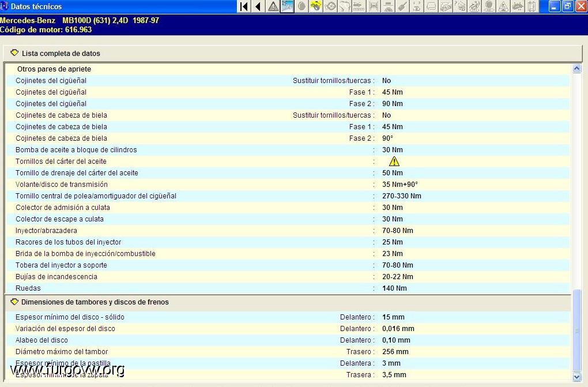
Task: Click the 50 Nm drain plug torque value
Action: pos(392,173)
